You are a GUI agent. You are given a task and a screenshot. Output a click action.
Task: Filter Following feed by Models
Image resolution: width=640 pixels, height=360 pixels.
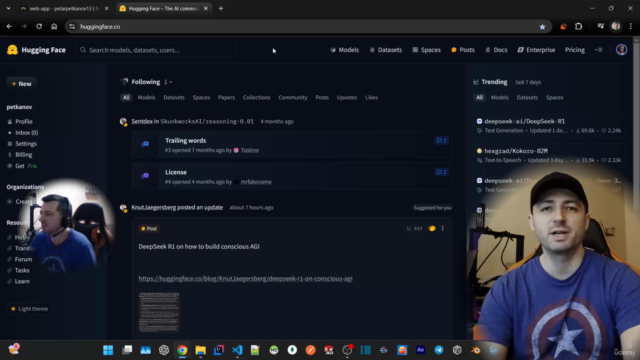tap(146, 98)
